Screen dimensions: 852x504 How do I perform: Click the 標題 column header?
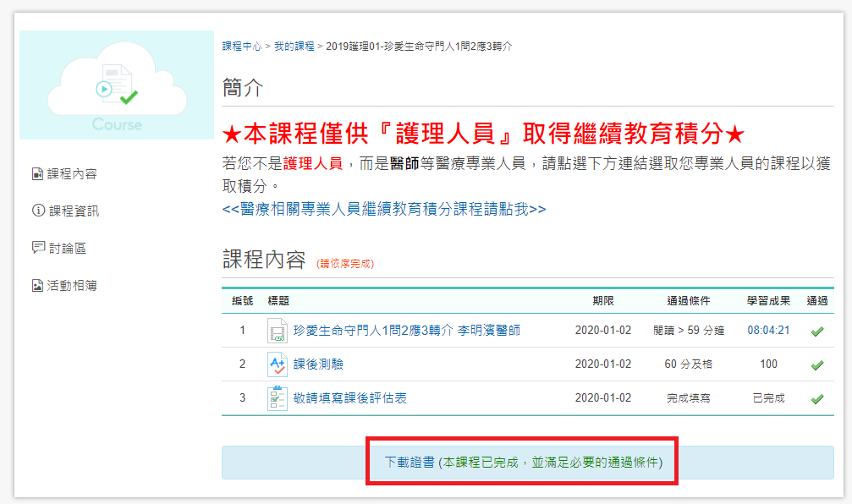[x=278, y=301]
